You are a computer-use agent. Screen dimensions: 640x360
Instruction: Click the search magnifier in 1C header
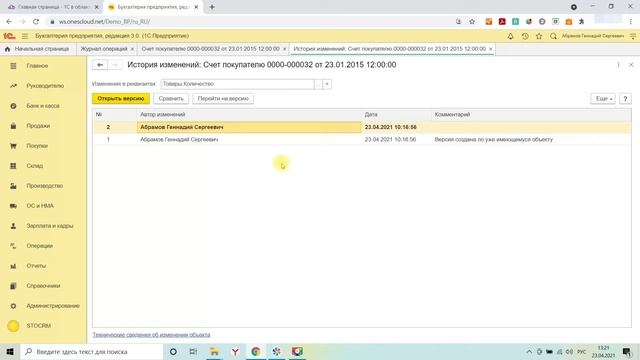[x=553, y=36]
